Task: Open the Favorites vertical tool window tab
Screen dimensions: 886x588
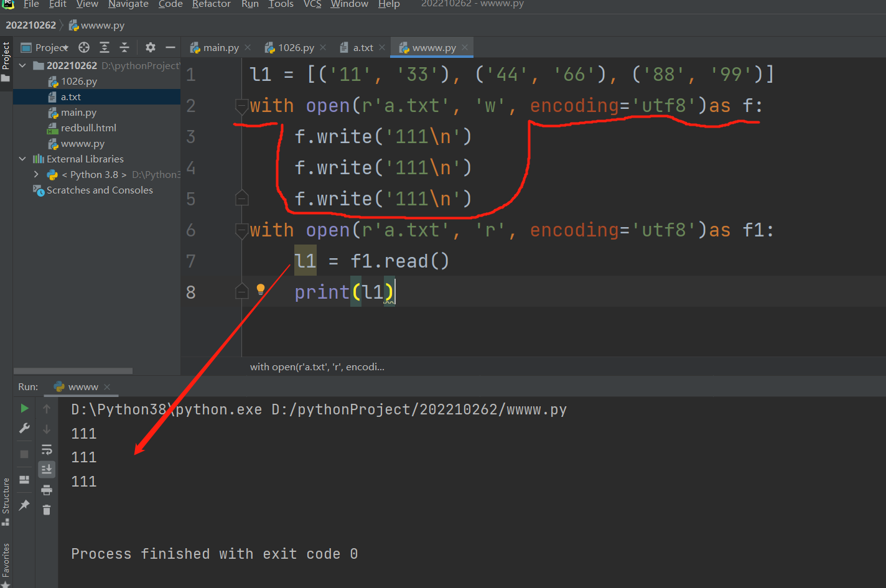Action: coord(6,564)
